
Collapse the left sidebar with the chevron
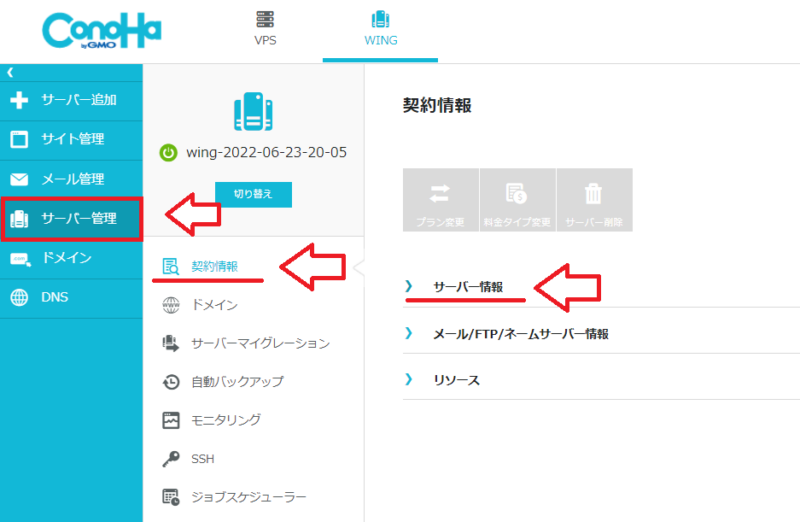pos(9,72)
